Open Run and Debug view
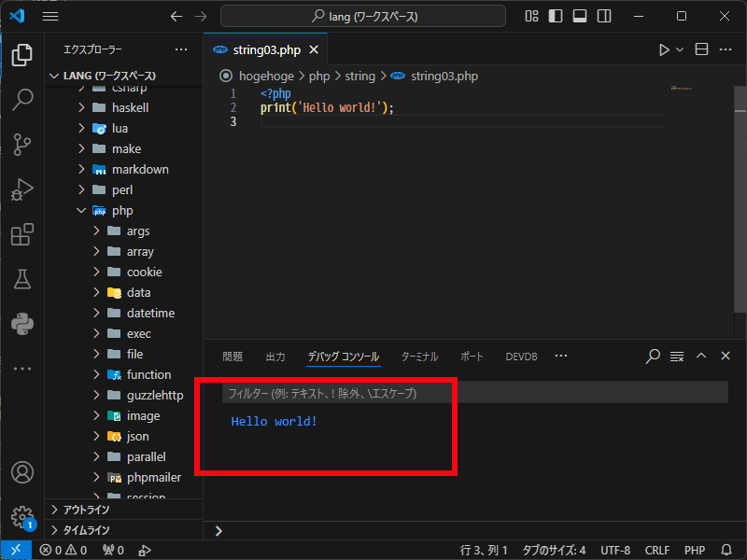This screenshot has height=560, width=747. click(x=22, y=189)
